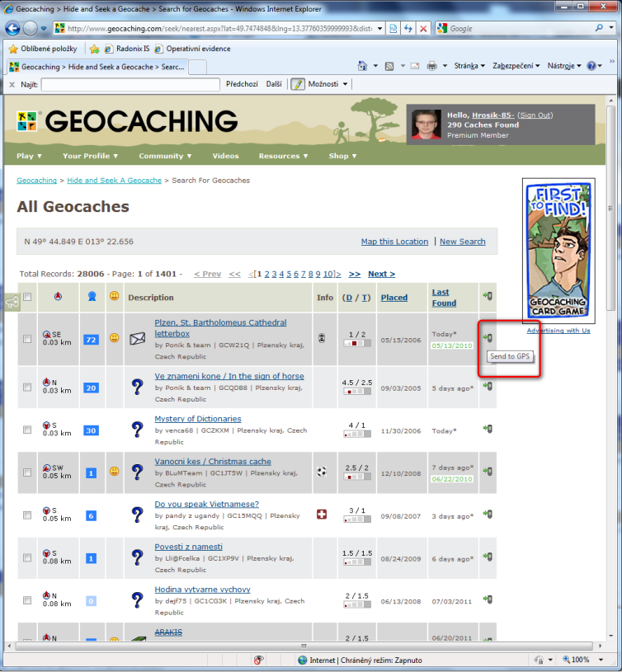Click the Home toolbar icon

(363, 66)
